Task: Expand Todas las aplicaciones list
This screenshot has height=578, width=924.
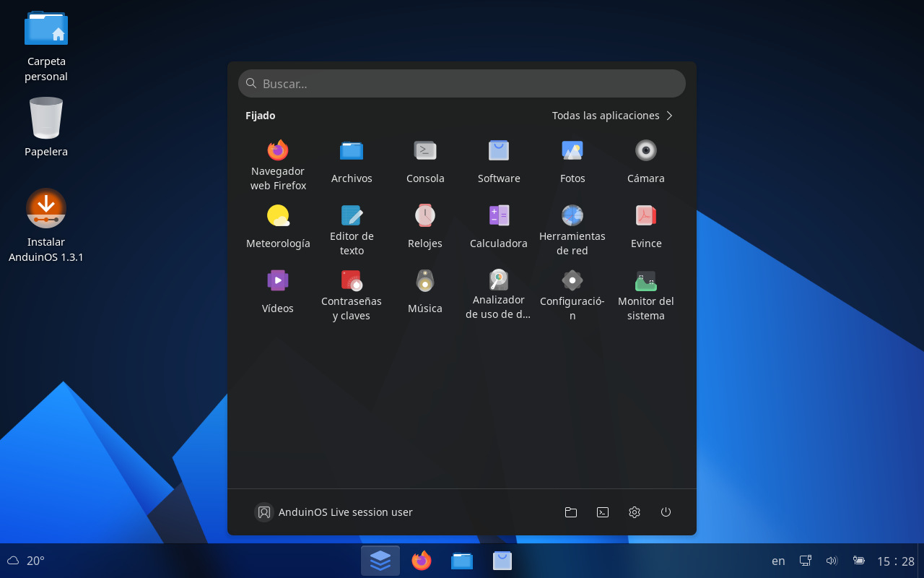Action: (x=612, y=116)
